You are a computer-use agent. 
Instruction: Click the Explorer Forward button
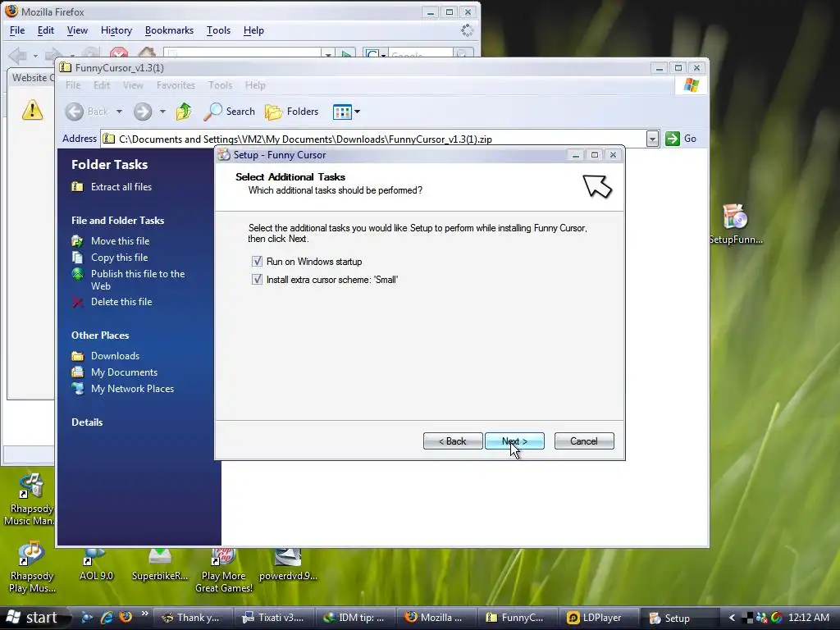point(143,112)
